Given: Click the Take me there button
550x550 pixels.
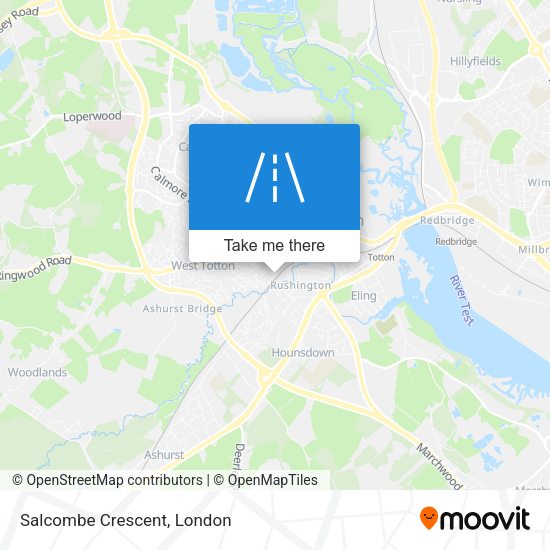Looking at the screenshot, I should coord(274,246).
